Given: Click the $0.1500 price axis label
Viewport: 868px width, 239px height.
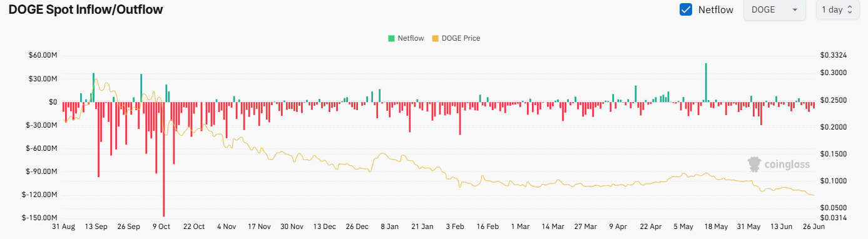Looking at the screenshot, I should click(833, 154).
